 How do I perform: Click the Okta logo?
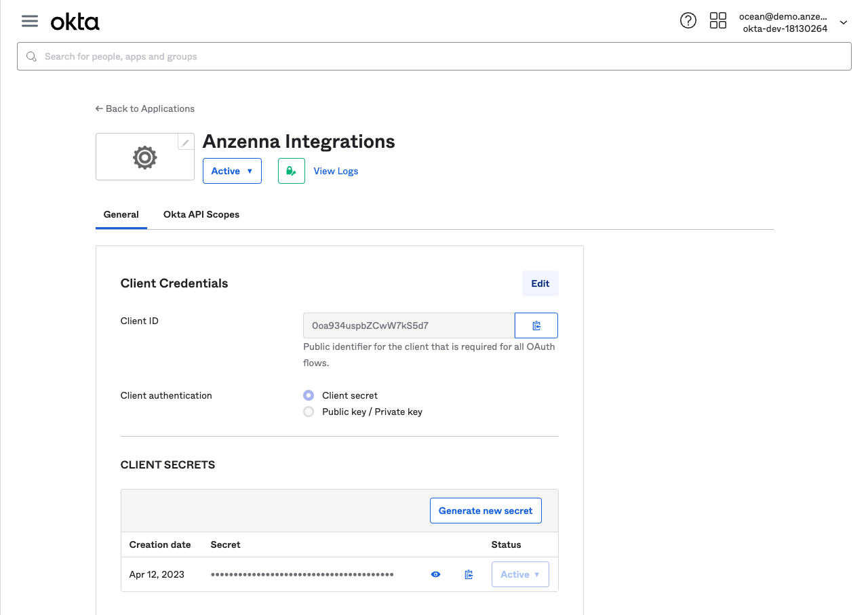75,22
